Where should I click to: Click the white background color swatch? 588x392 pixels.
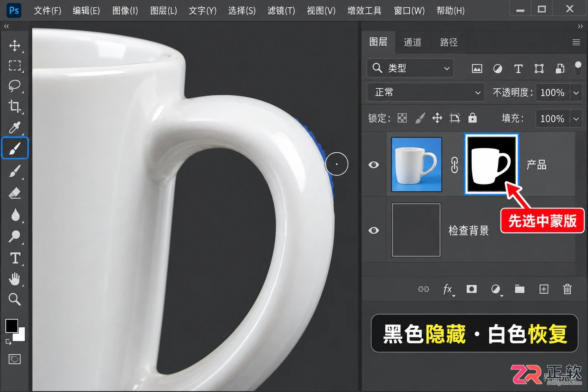pos(20,336)
